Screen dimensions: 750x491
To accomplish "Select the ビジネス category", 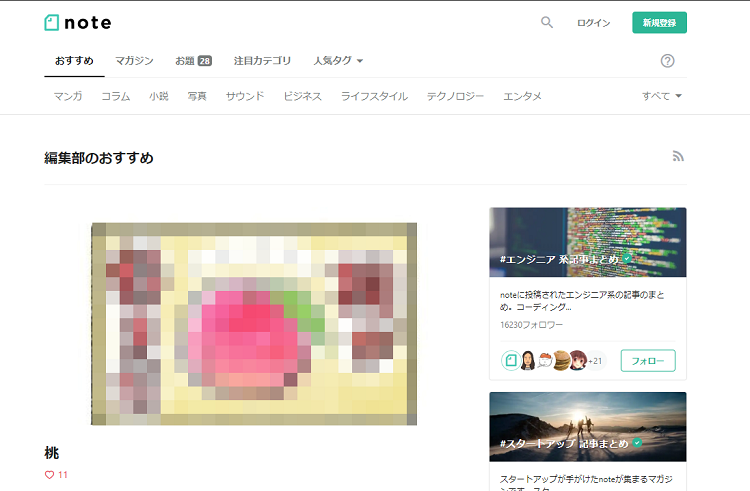I will 302,96.
